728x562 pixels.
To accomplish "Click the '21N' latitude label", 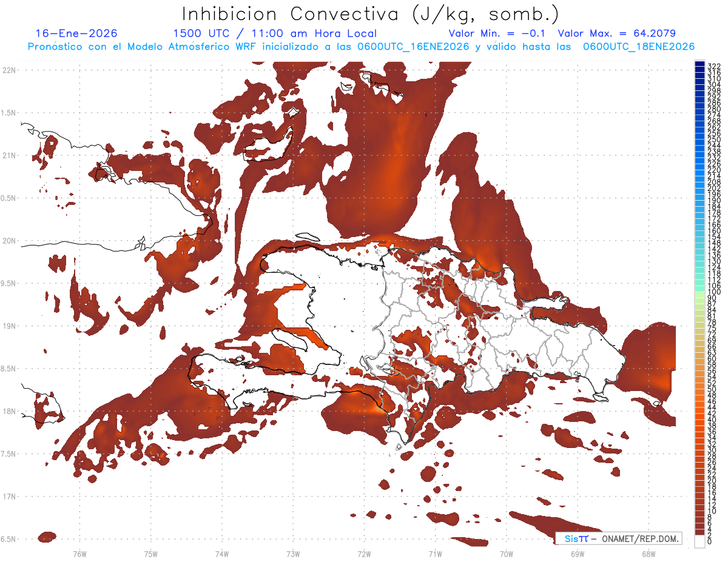I will (x=9, y=155).
